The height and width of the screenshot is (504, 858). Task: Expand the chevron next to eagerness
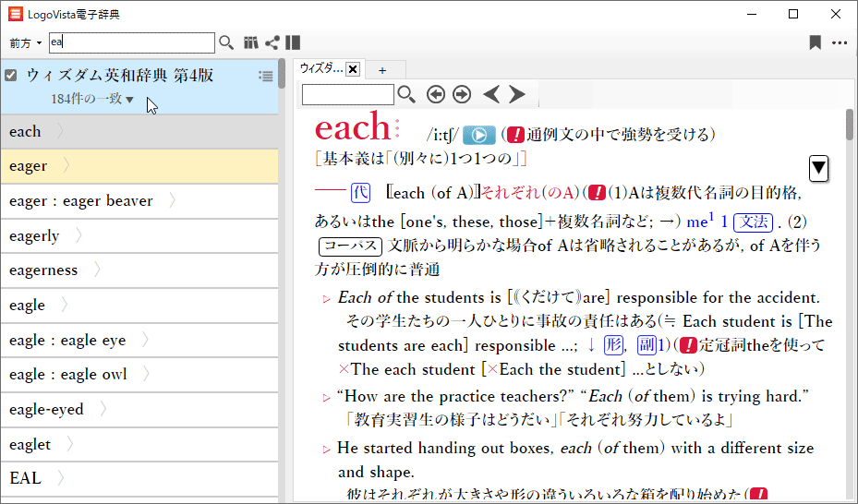[97, 270]
